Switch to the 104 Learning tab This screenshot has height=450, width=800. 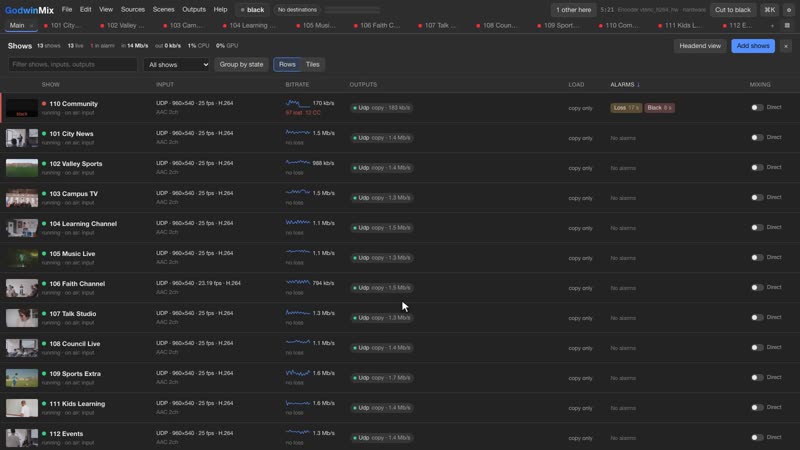(x=250, y=26)
